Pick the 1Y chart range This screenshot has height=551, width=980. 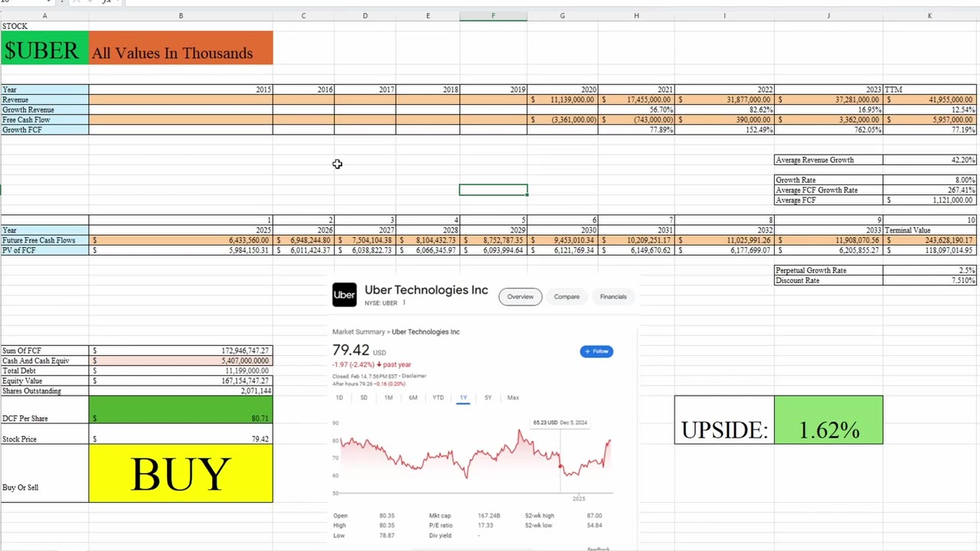coord(463,398)
